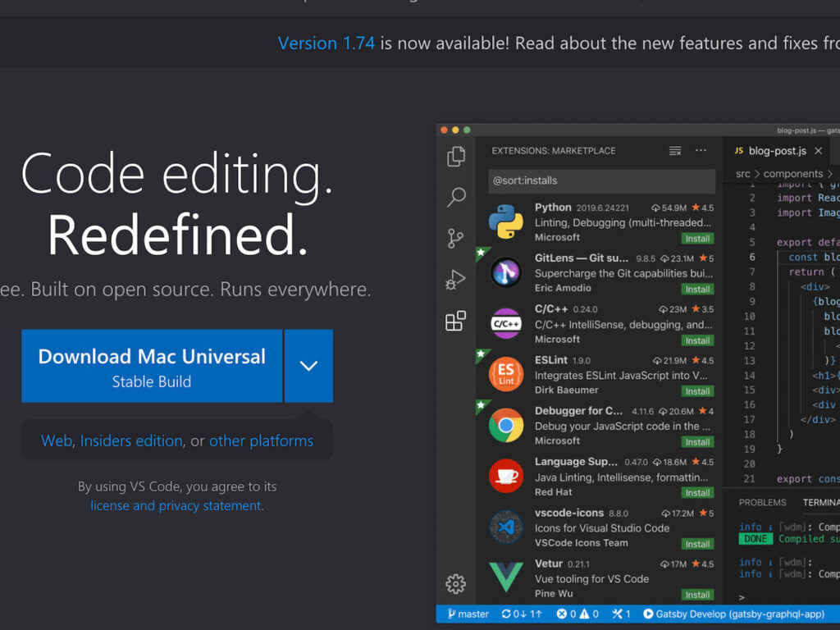Click the C/C++ 3.5 star rating
This screenshot has height=630, width=840.
pyautogui.click(x=703, y=309)
